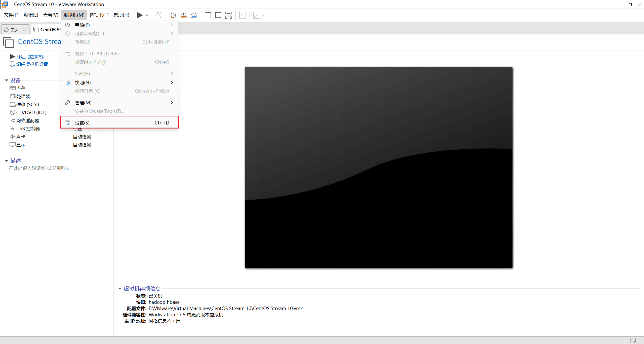This screenshot has height=344, width=644.
Task: Collapse the 描述 section
Action: (7, 161)
